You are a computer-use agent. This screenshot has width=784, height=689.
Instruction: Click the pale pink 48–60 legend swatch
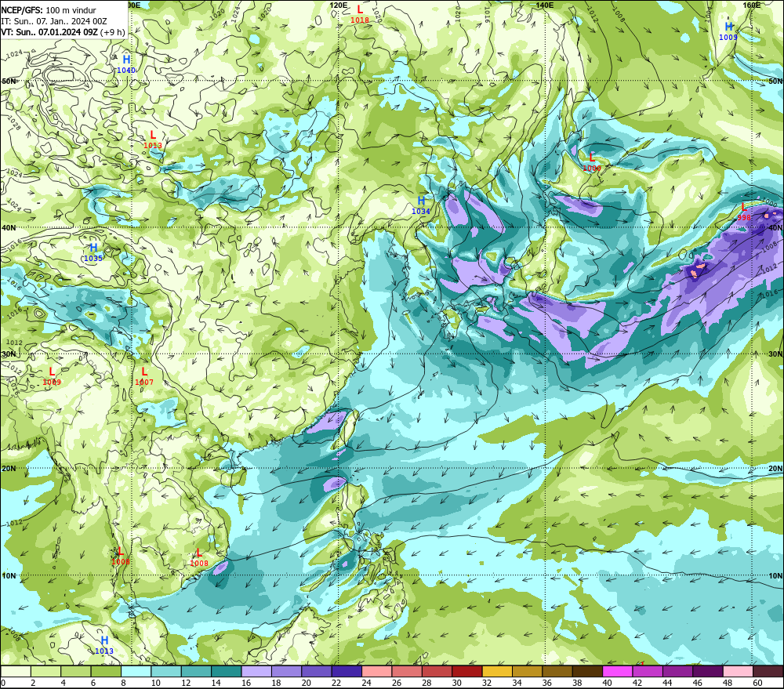click(x=738, y=671)
